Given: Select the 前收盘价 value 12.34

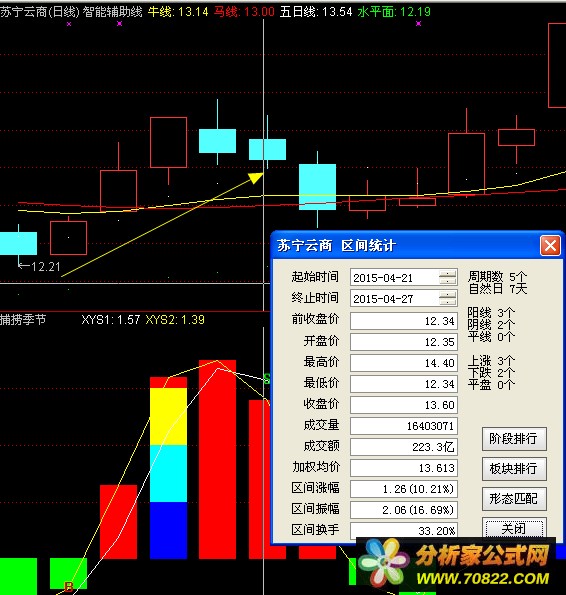Looking at the screenshot, I should click(404, 321).
